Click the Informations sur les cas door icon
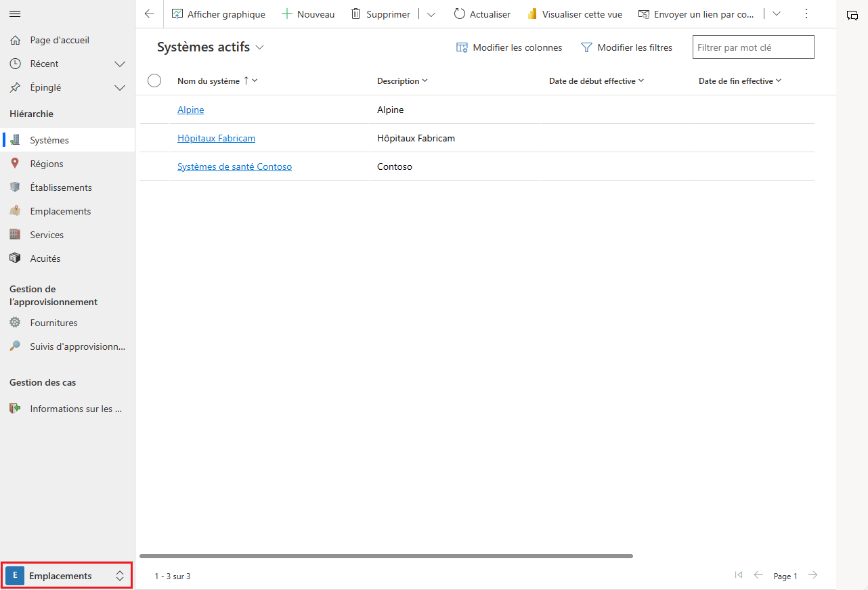The width and height of the screenshot is (868, 590). click(16, 409)
